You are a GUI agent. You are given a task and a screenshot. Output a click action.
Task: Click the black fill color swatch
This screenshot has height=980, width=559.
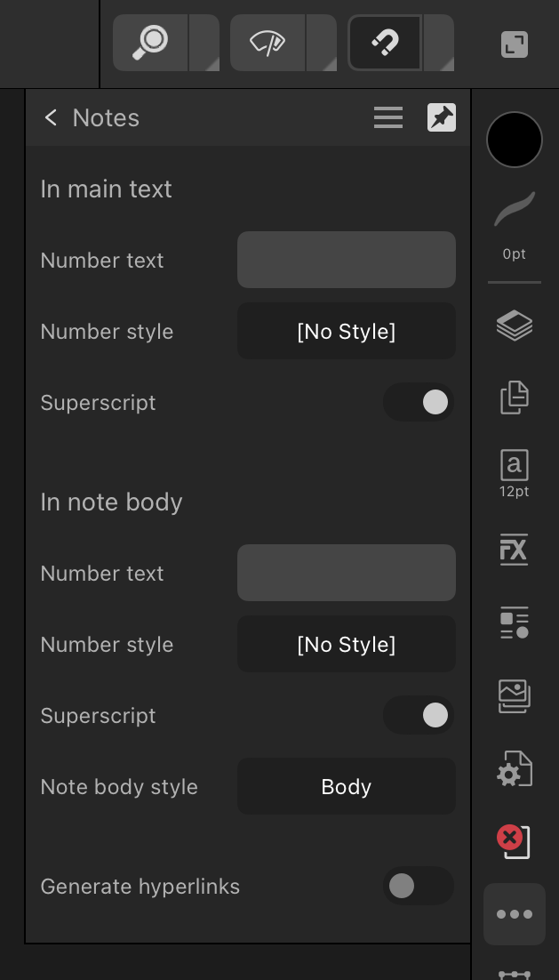point(515,140)
